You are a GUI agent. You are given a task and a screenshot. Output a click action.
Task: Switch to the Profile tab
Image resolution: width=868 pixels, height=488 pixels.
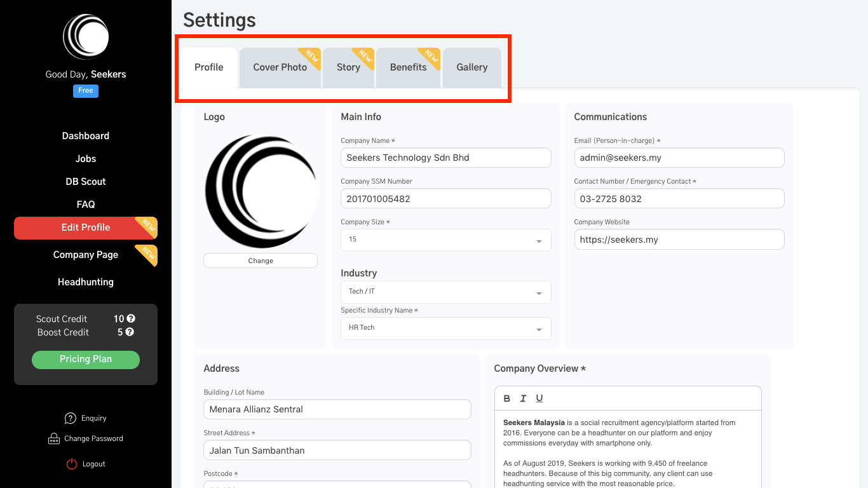209,67
